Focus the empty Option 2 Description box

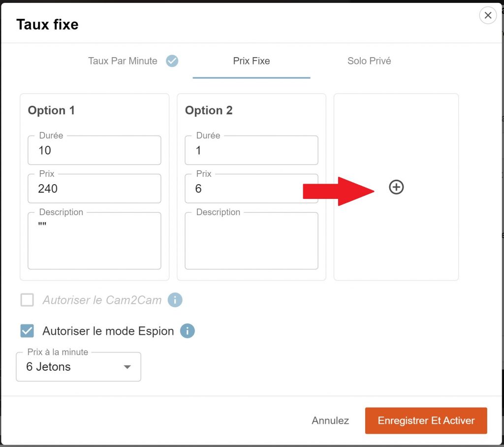[251, 243]
